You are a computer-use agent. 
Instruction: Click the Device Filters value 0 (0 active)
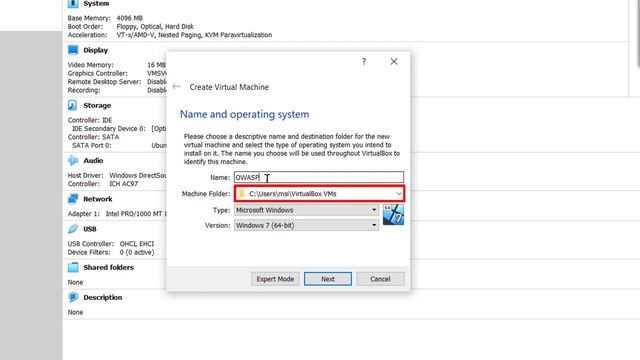click(137, 252)
